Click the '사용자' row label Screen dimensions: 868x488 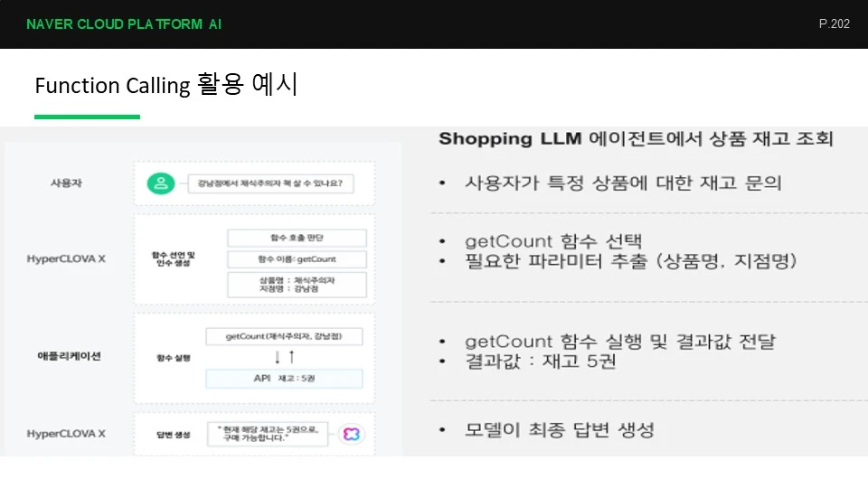pos(66,183)
